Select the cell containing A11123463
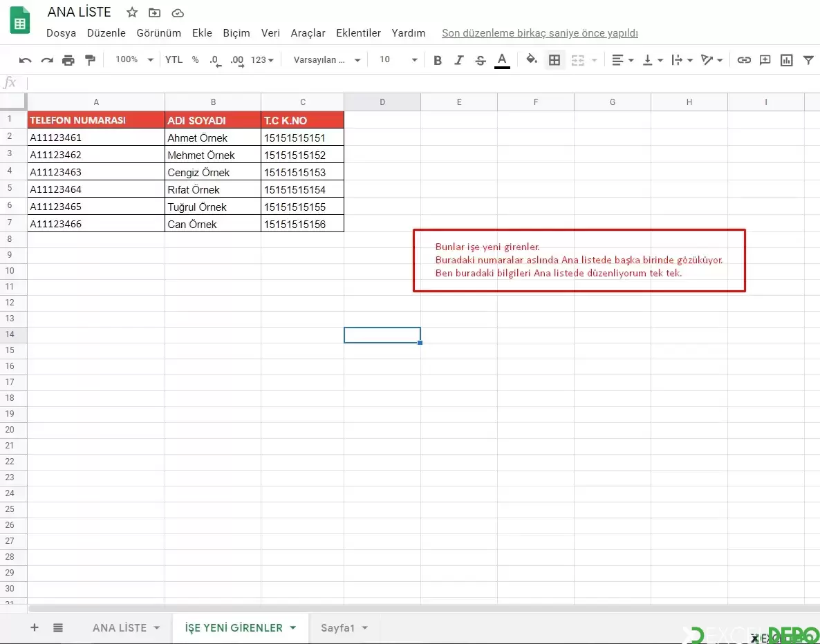 [x=96, y=172]
